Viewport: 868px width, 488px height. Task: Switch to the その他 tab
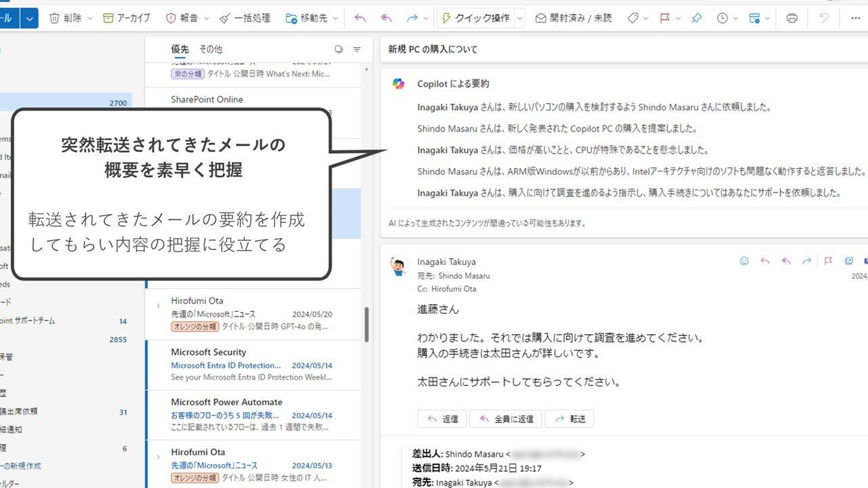coord(210,49)
